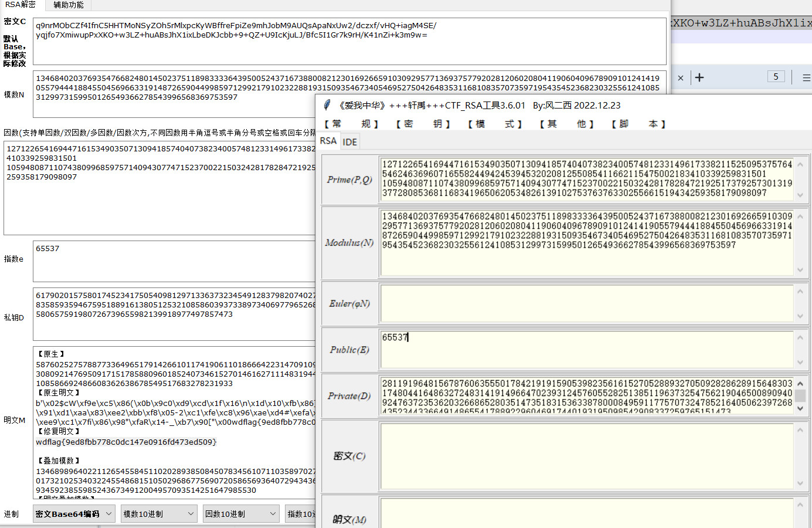Click the Private(D) text box

click(587, 395)
